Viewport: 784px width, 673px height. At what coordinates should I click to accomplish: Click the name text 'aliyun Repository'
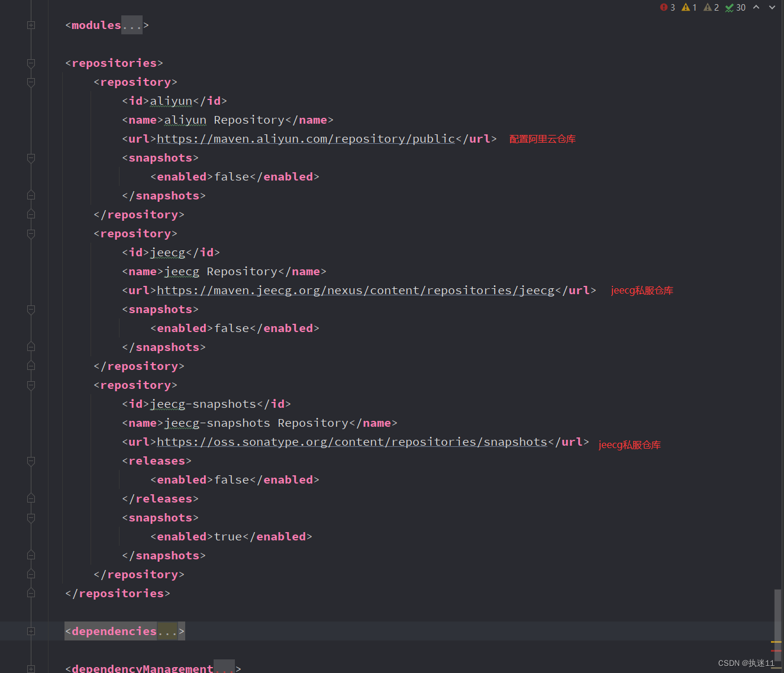[x=224, y=120]
